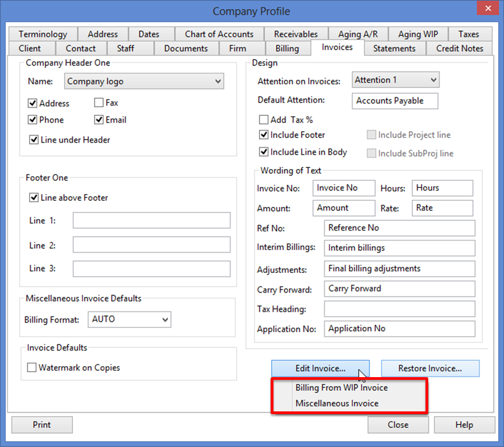
Task: Toggle the Add Tax % checkbox
Action: (264, 120)
